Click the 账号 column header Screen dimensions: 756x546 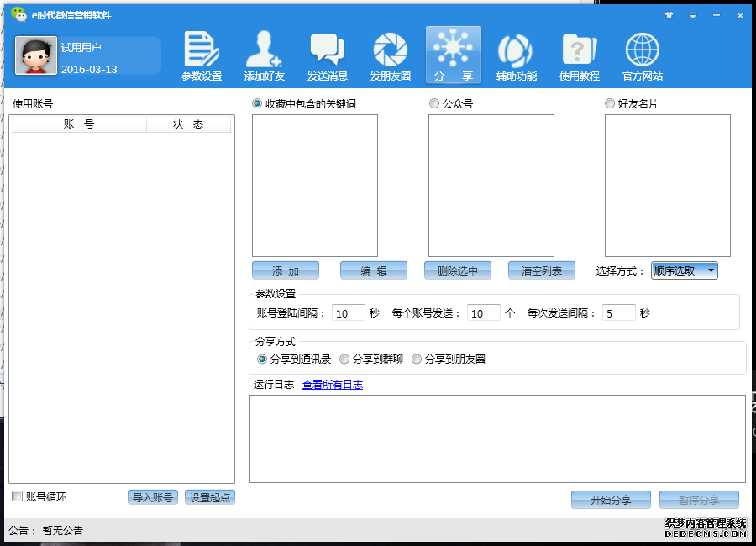pyautogui.click(x=79, y=124)
